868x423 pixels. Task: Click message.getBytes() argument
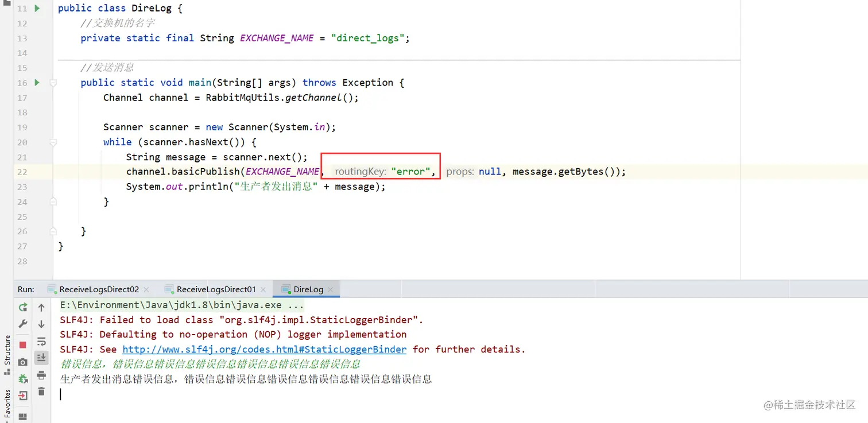[x=563, y=171]
